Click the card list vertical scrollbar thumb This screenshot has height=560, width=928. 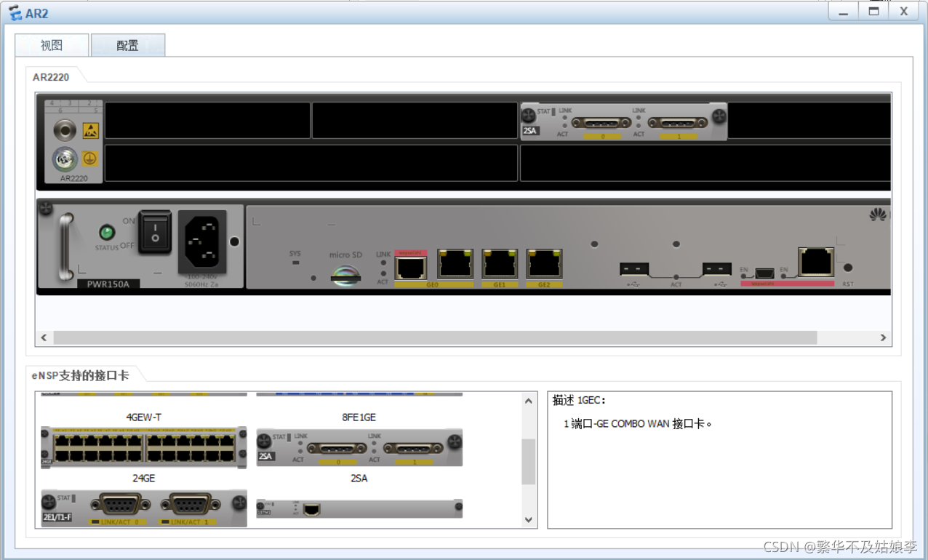point(529,462)
